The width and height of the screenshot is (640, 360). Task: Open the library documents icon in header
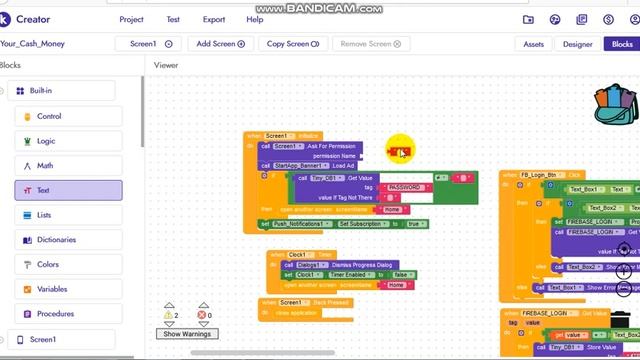point(582,20)
